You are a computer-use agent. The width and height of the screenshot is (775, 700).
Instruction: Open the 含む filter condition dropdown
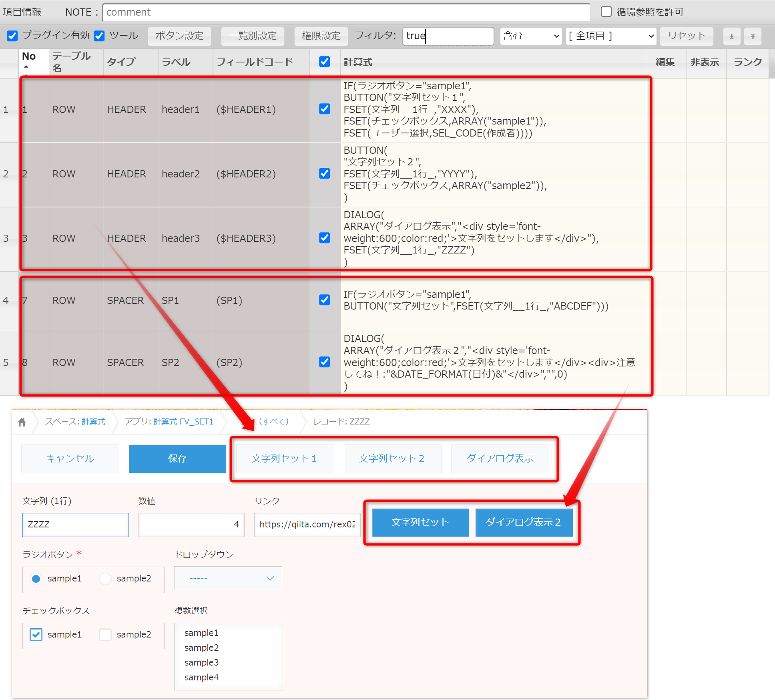[x=530, y=36]
